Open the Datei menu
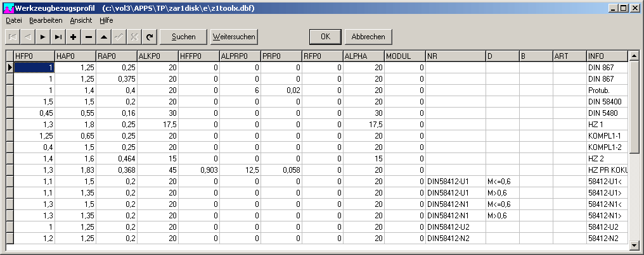 pyautogui.click(x=13, y=20)
